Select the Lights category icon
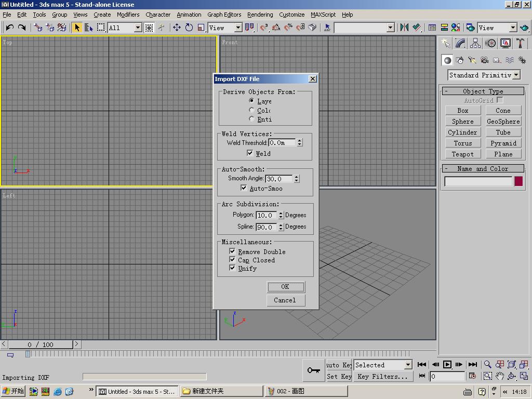The height and width of the screenshot is (399, 532). [472, 60]
